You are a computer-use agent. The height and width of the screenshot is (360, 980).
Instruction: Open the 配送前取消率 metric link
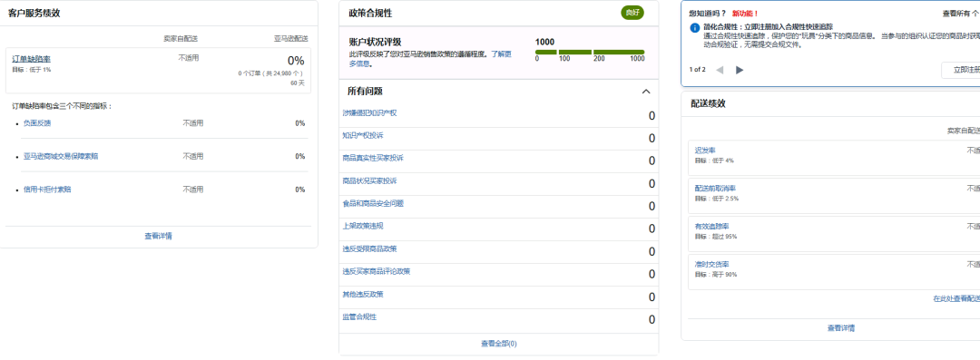pyautogui.click(x=716, y=188)
